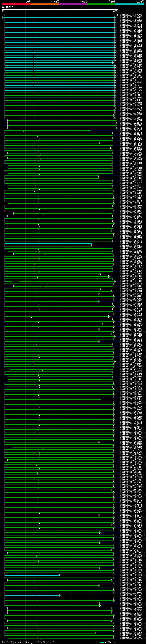The width and height of the screenshot is (146, 644).
Task: Click label UniRef100_B0XYU3
Action: 131,193
